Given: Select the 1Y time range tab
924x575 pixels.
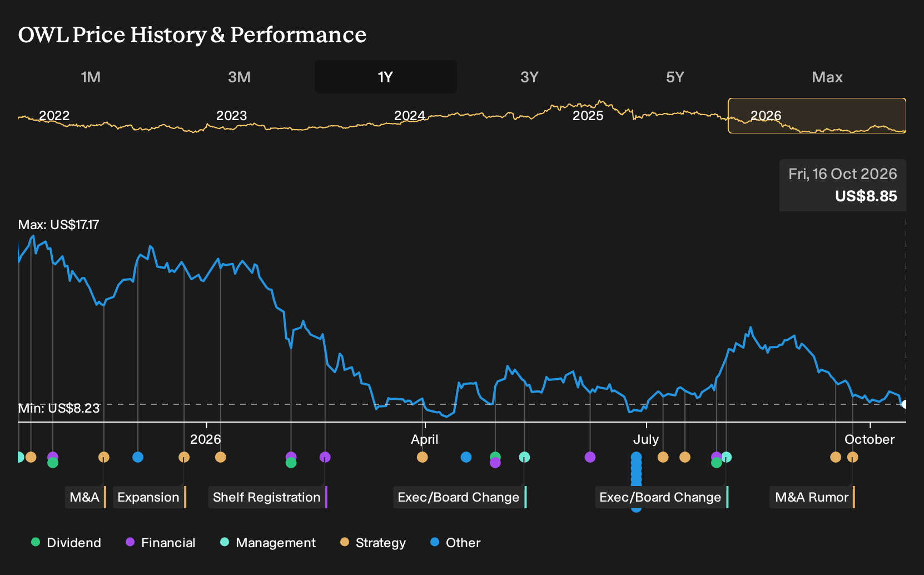Looking at the screenshot, I should [x=385, y=77].
